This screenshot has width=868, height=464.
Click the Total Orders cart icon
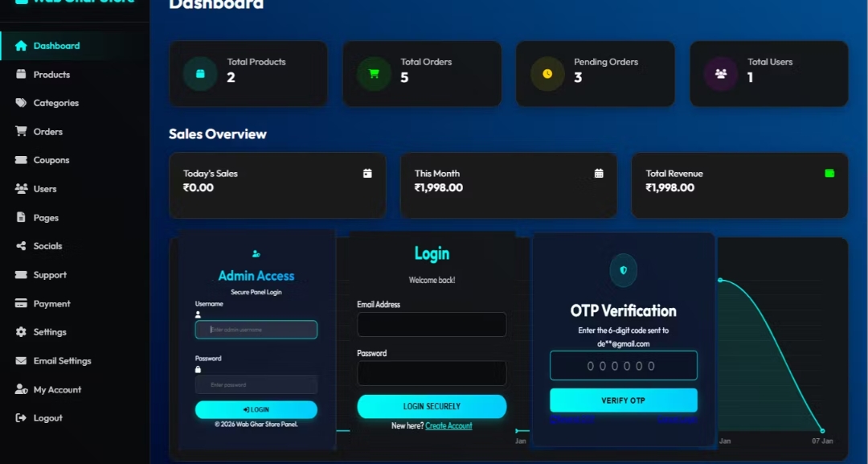[x=374, y=74]
